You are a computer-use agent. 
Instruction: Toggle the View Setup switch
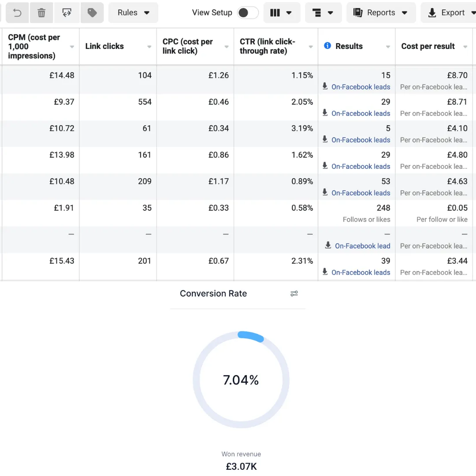pyautogui.click(x=248, y=13)
